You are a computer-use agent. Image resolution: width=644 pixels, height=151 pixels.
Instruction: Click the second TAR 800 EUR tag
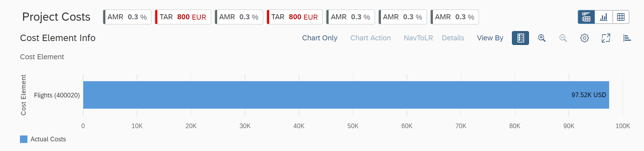coord(295,17)
